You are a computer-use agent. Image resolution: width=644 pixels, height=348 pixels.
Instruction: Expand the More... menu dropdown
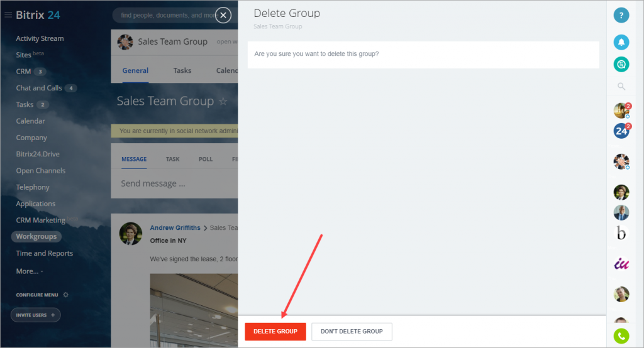tap(29, 271)
